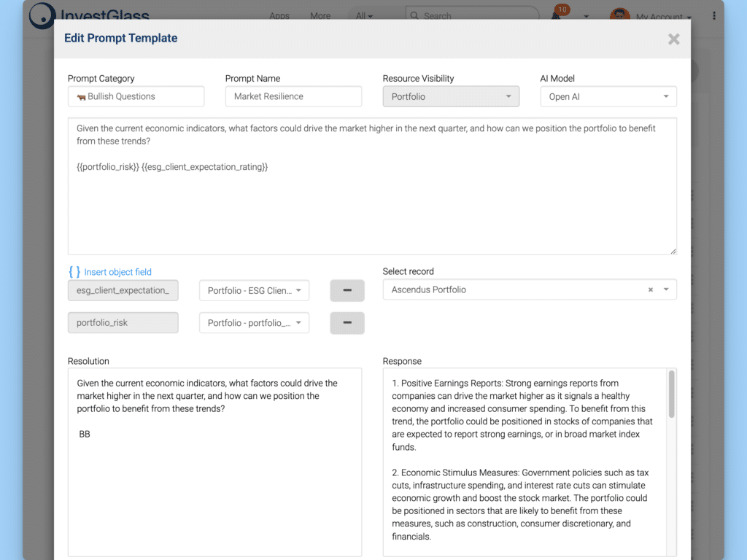Remove the portfolio_risk field with minus button
Screen dimensions: 747x560
point(347,323)
